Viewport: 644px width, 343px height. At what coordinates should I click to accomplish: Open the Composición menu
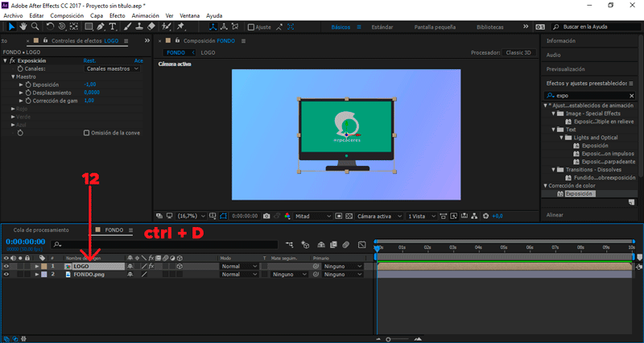(x=66, y=15)
